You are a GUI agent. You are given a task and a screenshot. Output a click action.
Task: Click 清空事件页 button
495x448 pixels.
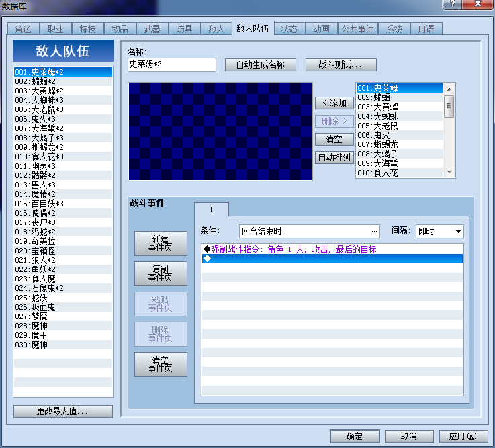[161, 364]
